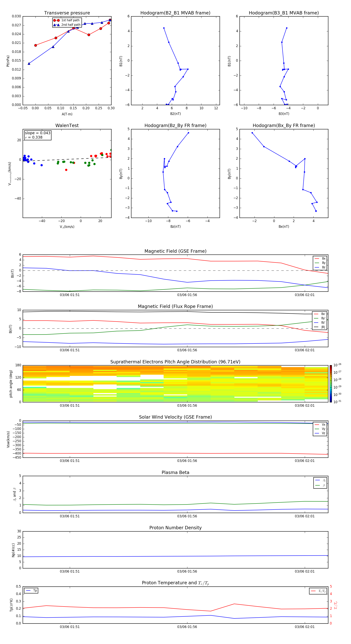Click the β legend entry in Plasma Beta
Image resolution: width=351 pixels, height=644 pixels.
pos(320,486)
